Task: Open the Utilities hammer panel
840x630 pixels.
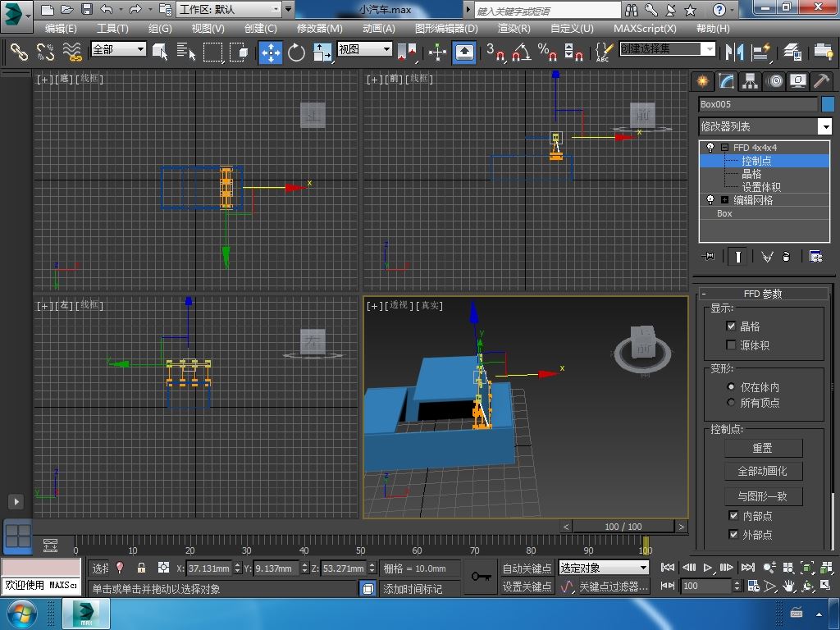Action: 821,80
